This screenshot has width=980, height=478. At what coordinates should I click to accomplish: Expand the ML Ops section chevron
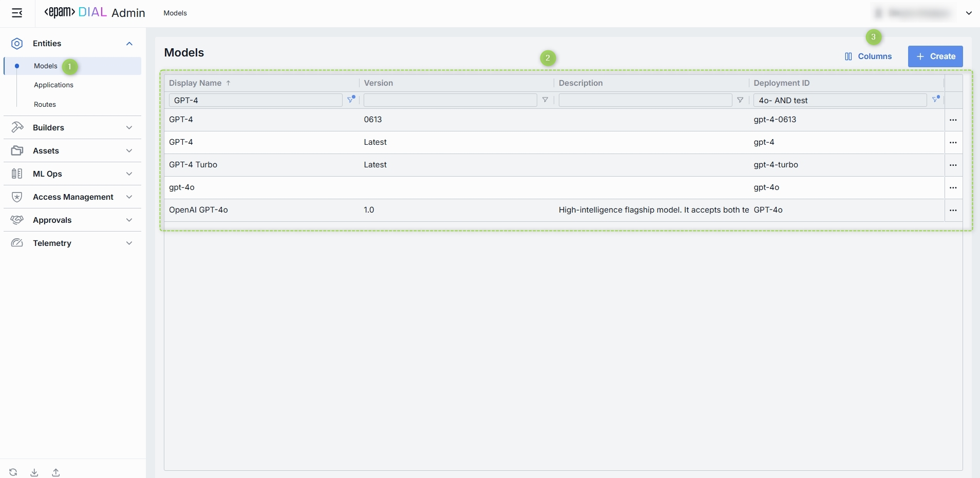(129, 174)
